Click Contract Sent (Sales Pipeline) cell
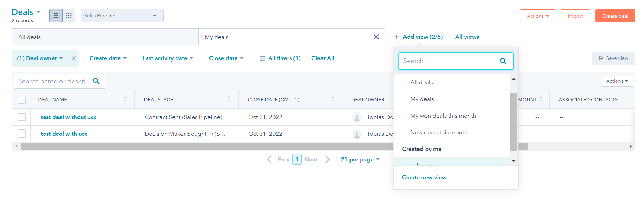The height and width of the screenshot is (199, 644). pos(183,117)
